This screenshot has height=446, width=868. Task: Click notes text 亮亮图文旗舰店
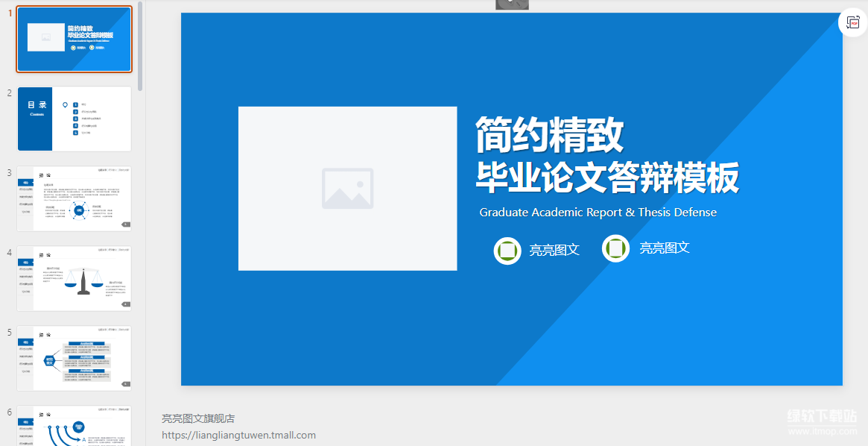pos(198,418)
